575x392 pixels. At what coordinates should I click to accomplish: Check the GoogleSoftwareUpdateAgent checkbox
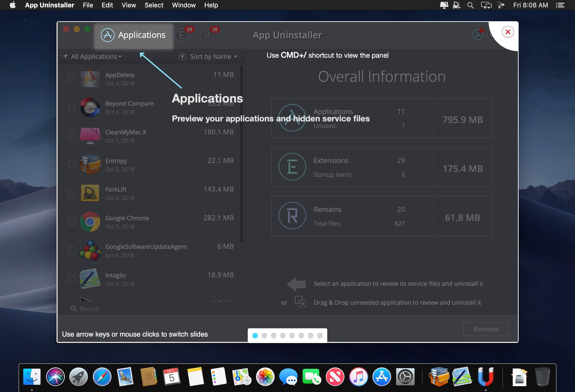(72, 250)
